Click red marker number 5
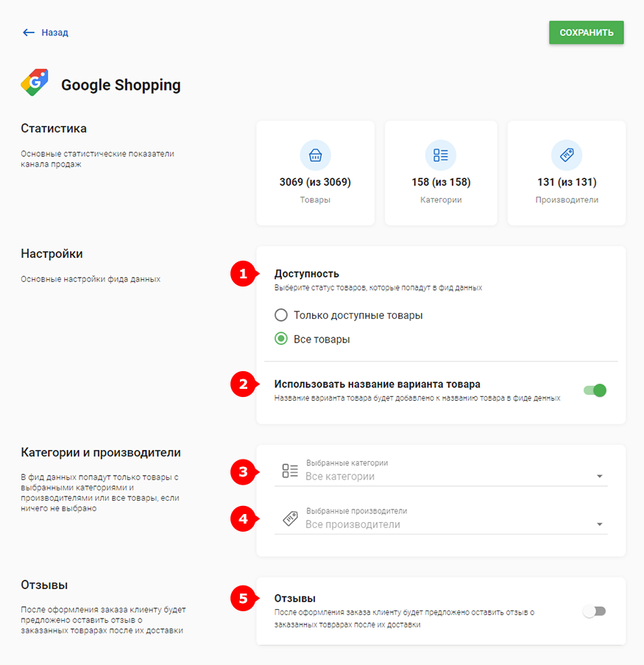Image resolution: width=644 pixels, height=665 pixels. click(x=244, y=599)
